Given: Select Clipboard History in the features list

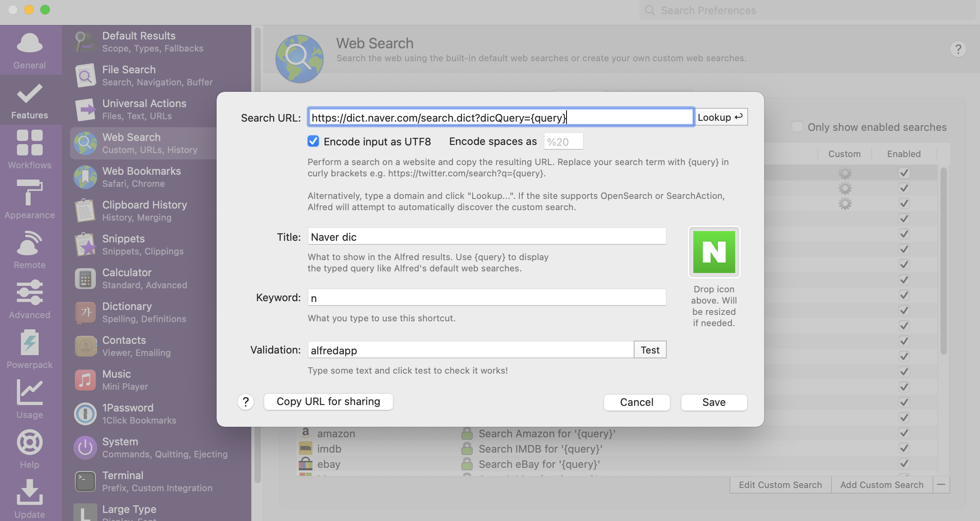Looking at the screenshot, I should [144, 211].
